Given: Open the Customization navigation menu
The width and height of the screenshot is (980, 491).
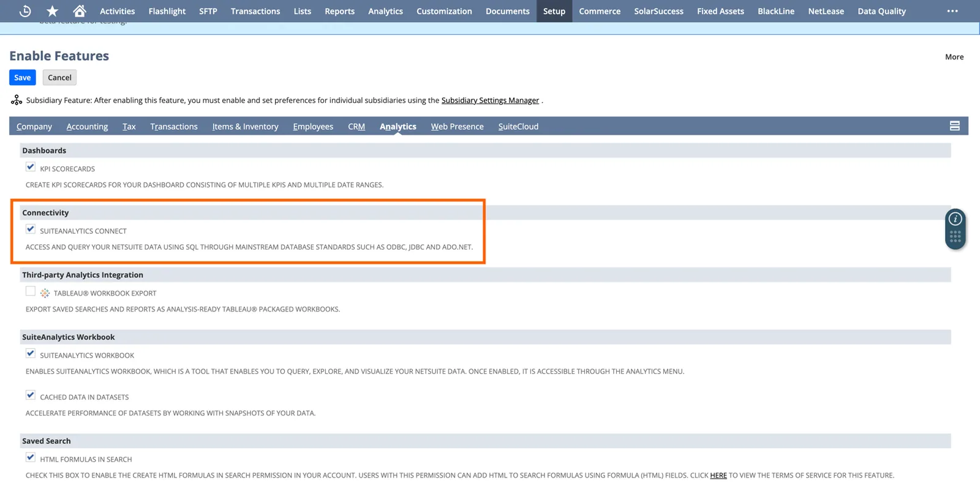Looking at the screenshot, I should tap(444, 11).
